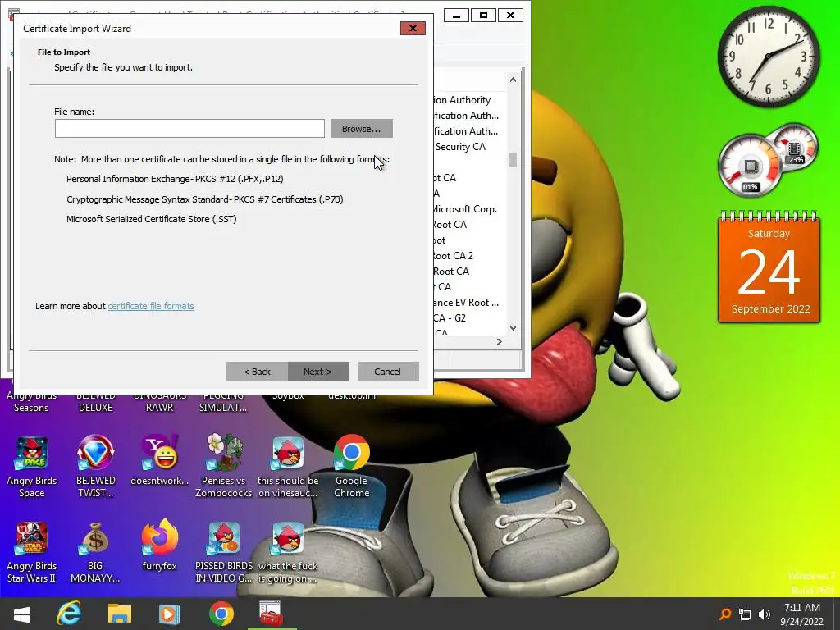
Task: Select the 'Security CA' certificate row
Action: click(460, 146)
